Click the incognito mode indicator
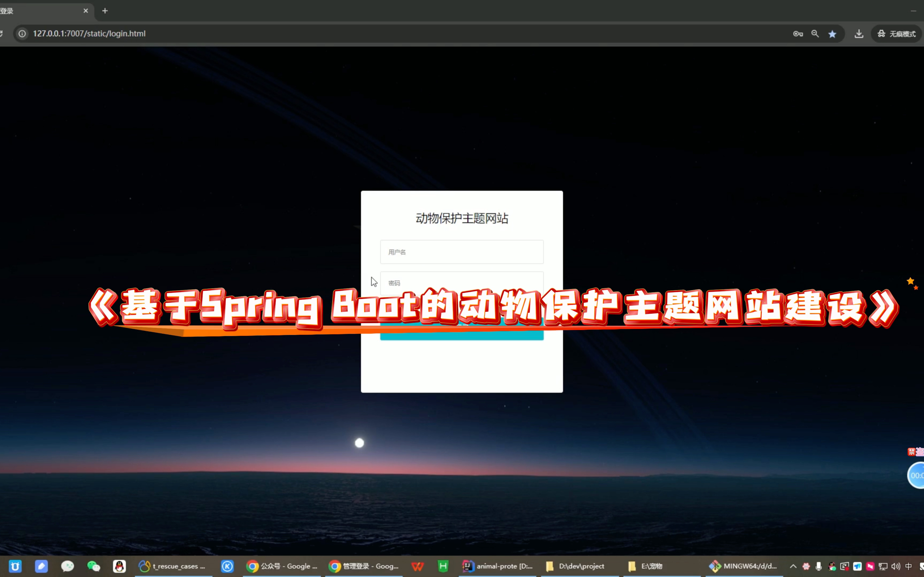Screen dimensions: 924x577 [896, 34]
